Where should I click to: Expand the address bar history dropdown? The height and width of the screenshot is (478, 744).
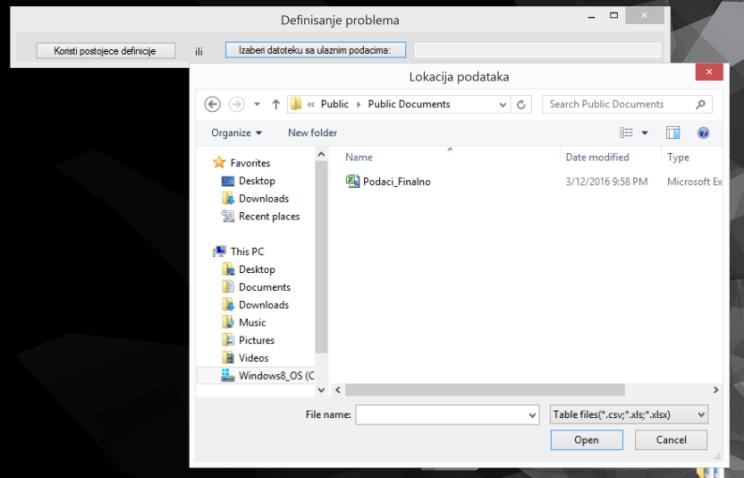point(502,105)
